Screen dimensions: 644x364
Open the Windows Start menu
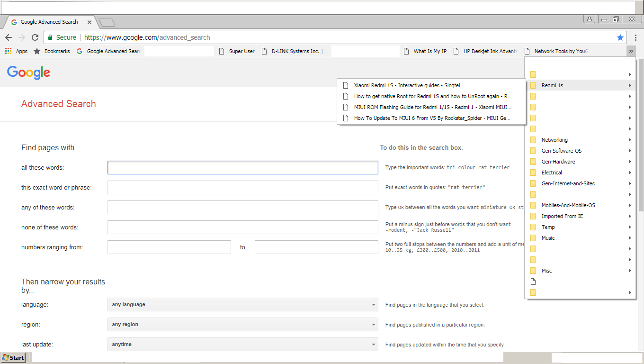coord(13,358)
